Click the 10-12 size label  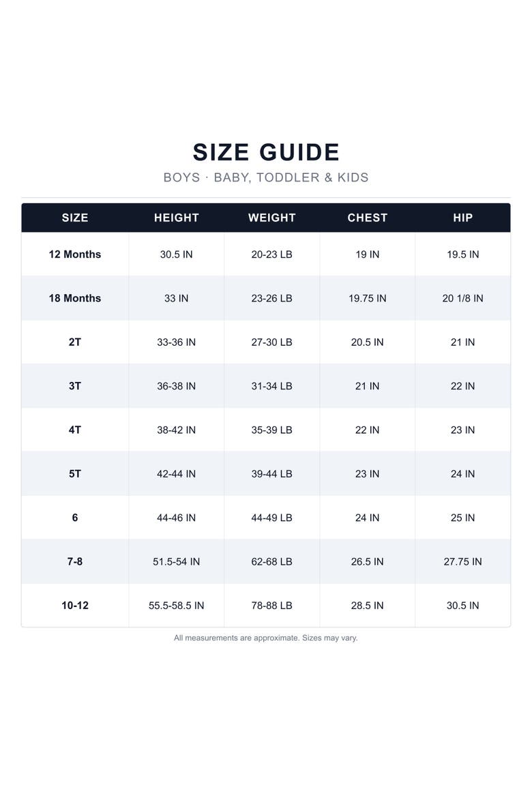[75, 606]
